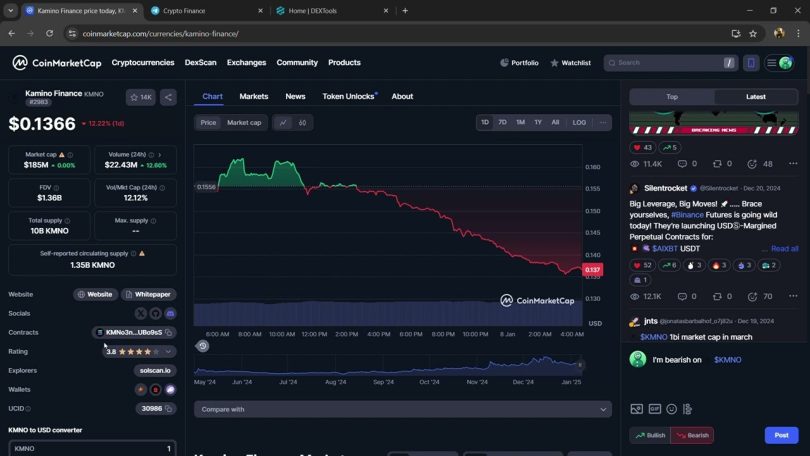The height and width of the screenshot is (456, 810).
Task: Expand the 3.8 Rating chevron
Action: tap(168, 352)
